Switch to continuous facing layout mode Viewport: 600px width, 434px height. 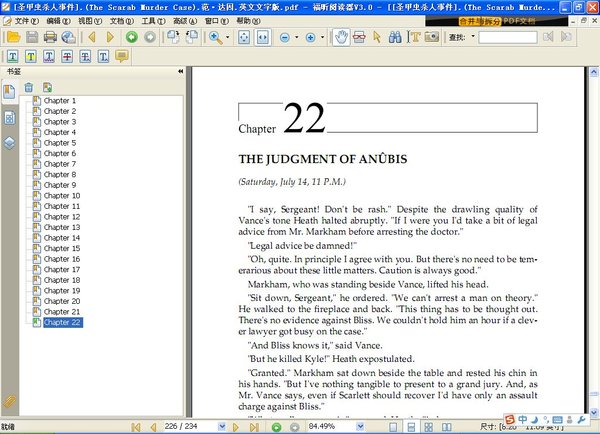coord(429,427)
